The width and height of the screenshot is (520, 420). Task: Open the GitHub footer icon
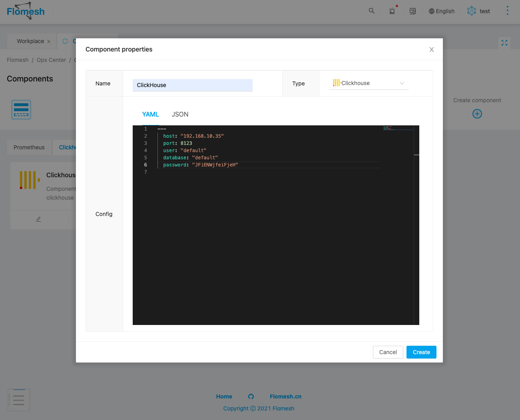coord(251,396)
